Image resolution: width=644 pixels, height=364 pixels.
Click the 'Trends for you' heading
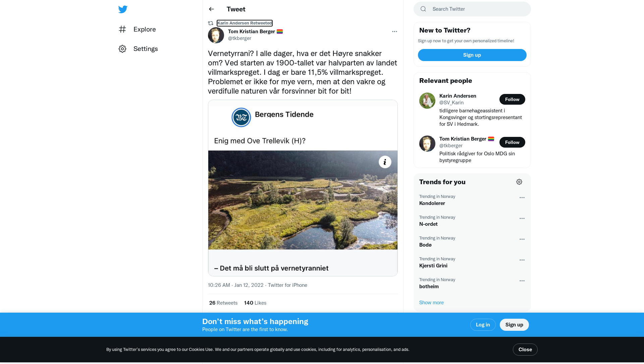point(442,182)
